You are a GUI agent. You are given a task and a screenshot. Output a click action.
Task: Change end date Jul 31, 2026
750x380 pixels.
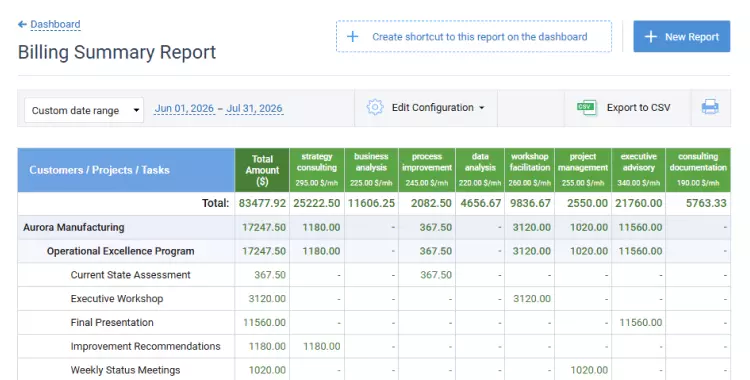(254, 109)
